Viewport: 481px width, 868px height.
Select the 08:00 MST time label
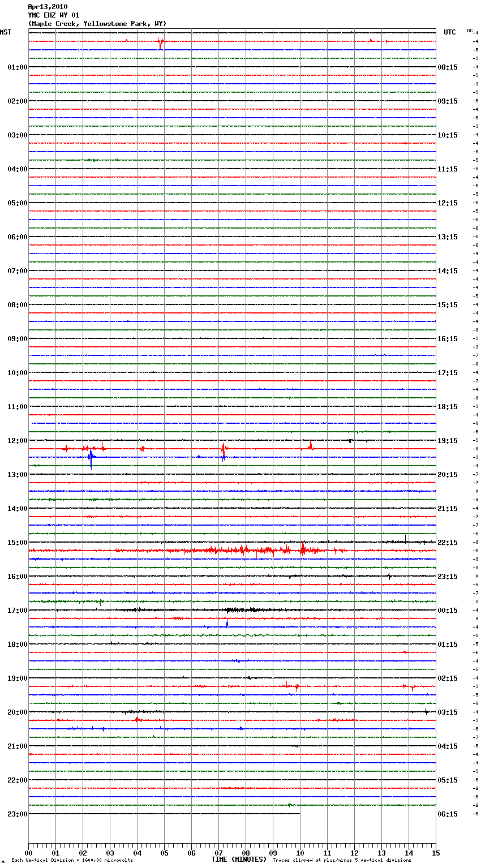(x=18, y=305)
